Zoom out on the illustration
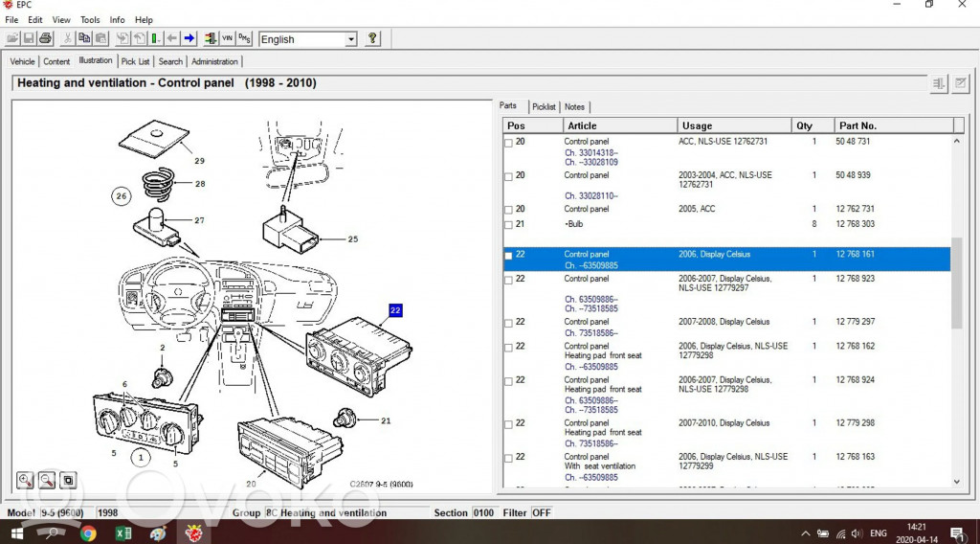 point(46,480)
